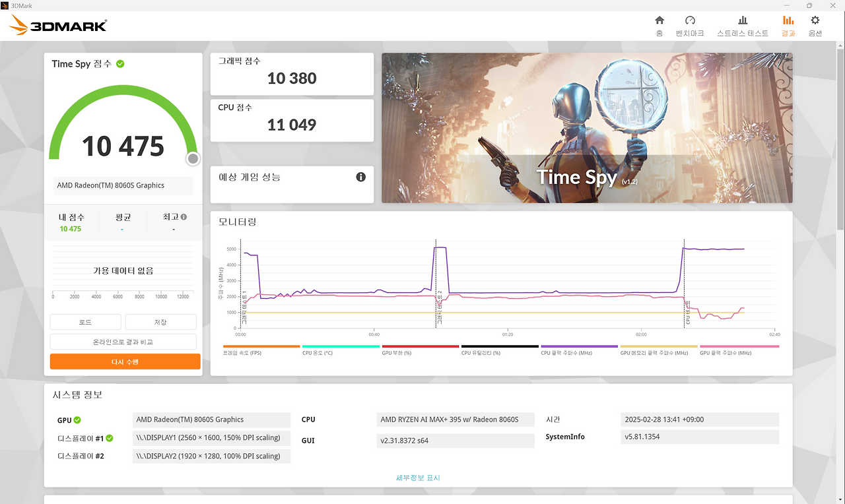Click the 예상 게임 성능 label
This screenshot has height=504, width=845.
(x=249, y=177)
